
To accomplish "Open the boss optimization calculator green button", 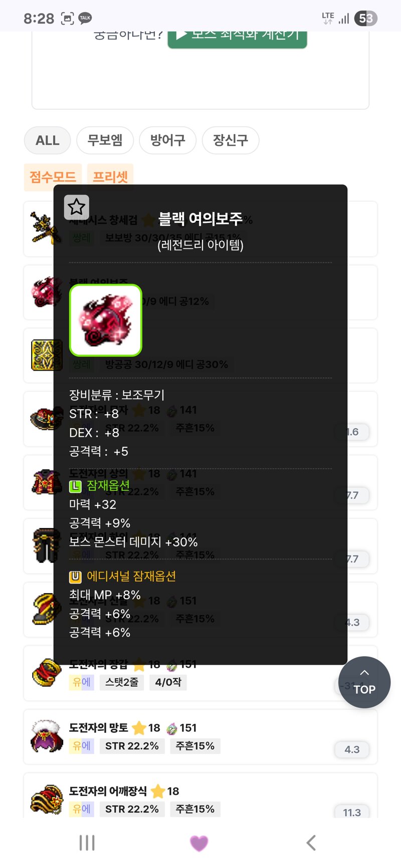I will (x=237, y=38).
